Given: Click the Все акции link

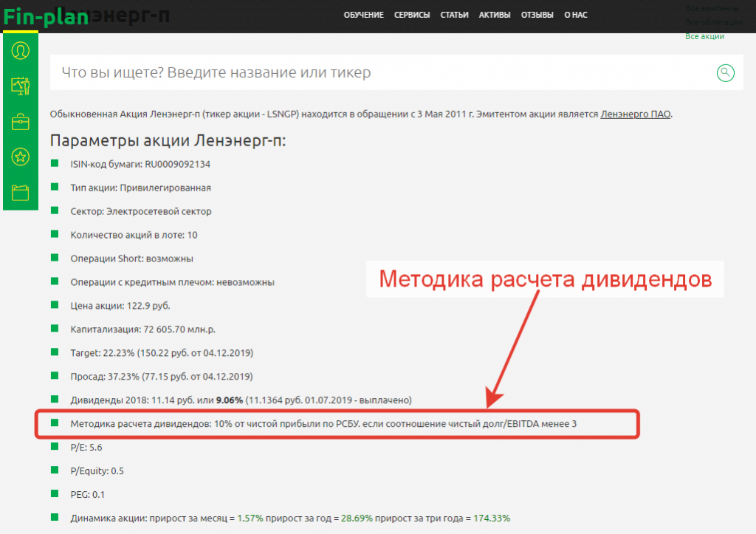Looking at the screenshot, I should click(704, 36).
